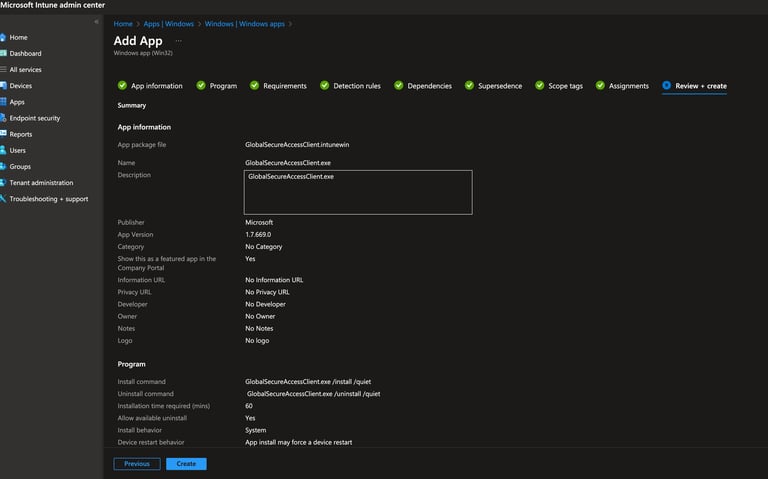Click the No Category value
Viewport: 768px width, 479px height.
click(264, 247)
